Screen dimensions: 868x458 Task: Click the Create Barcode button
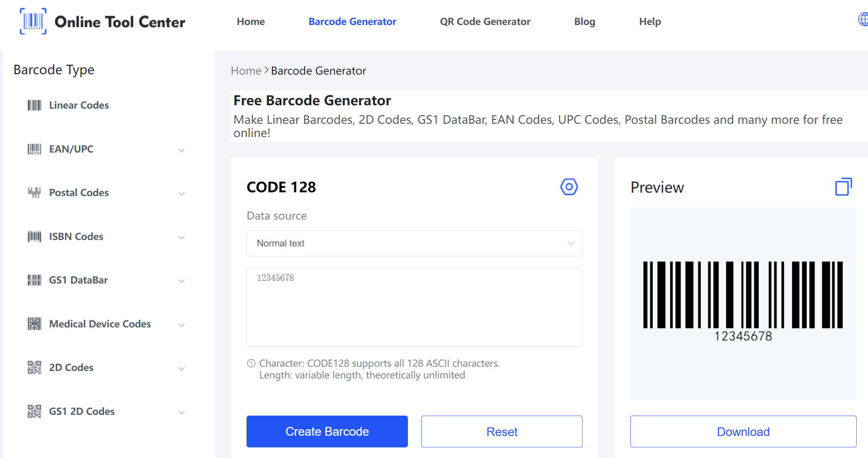point(327,431)
